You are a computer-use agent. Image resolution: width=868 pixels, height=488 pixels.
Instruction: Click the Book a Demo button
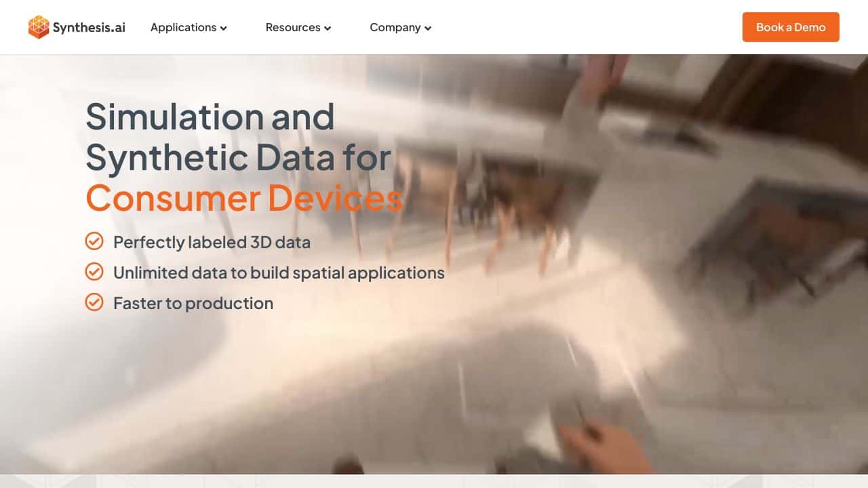791,27
